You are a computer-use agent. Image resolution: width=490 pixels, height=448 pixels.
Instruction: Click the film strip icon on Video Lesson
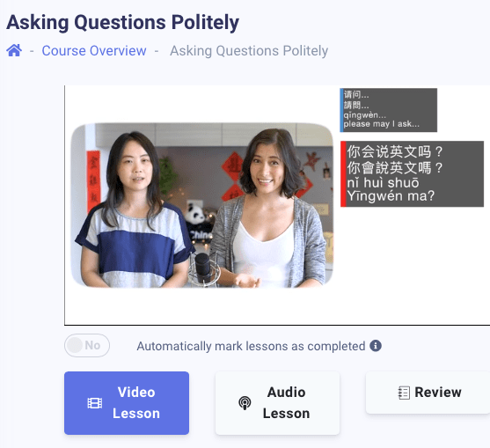95,403
